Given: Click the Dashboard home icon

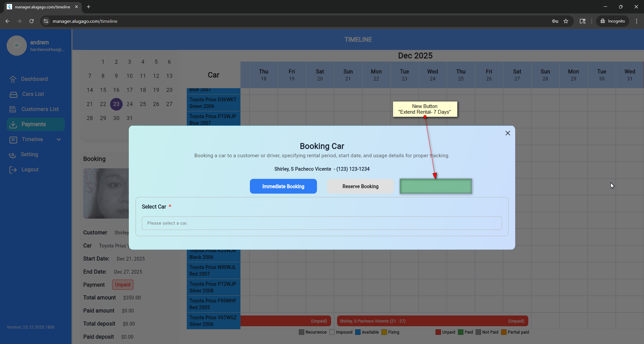Looking at the screenshot, I should coord(13,79).
